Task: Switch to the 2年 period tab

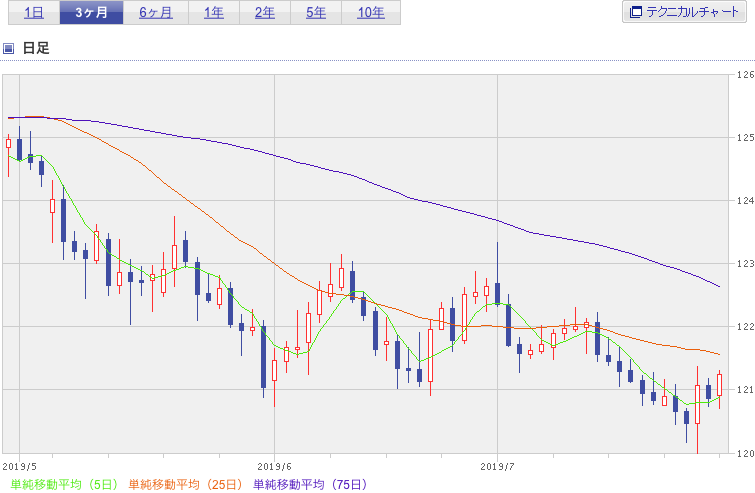Action: [x=265, y=13]
